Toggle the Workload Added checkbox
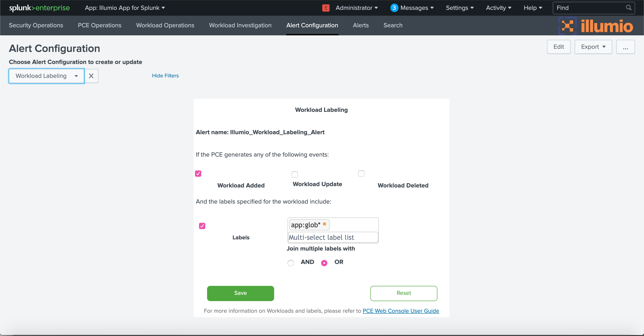The image size is (644, 336). (x=198, y=174)
